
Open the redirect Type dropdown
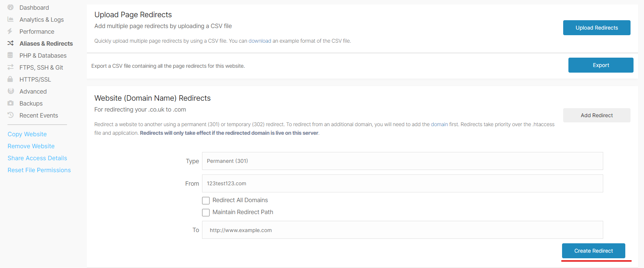[x=402, y=161]
